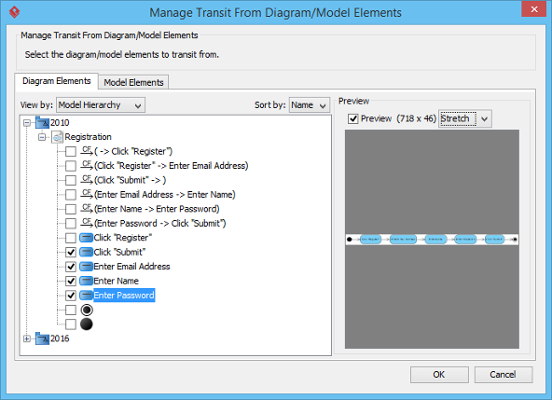Select the Registration tree label
The width and height of the screenshot is (552, 400).
(x=88, y=137)
